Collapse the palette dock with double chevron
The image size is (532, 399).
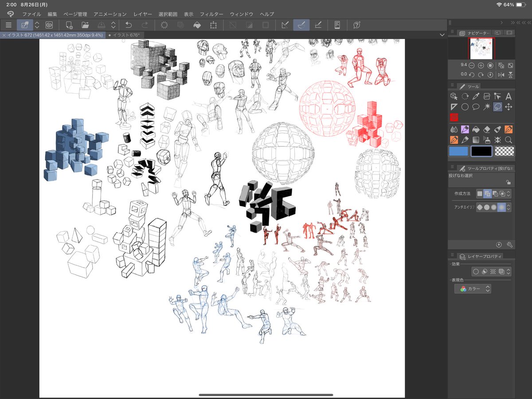(512, 22)
